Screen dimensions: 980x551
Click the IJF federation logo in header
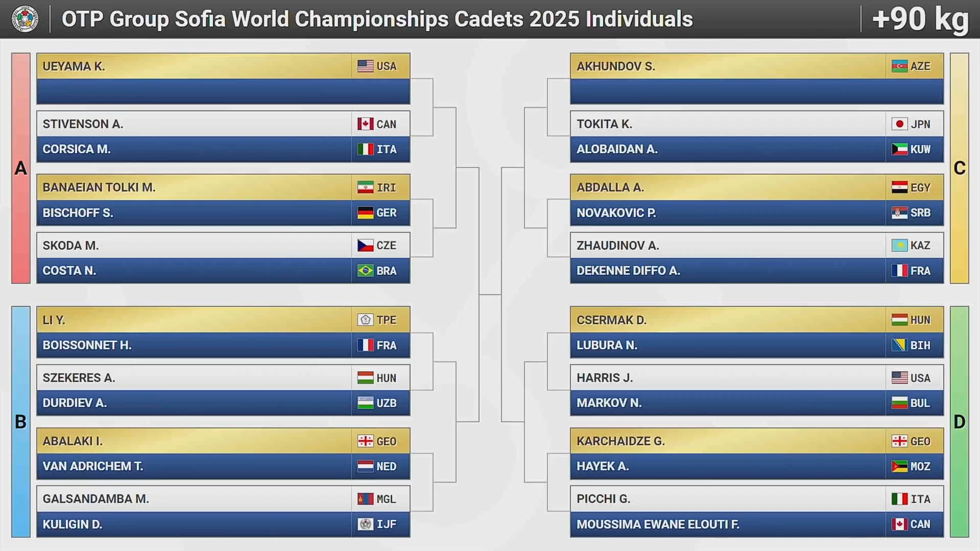tap(25, 19)
